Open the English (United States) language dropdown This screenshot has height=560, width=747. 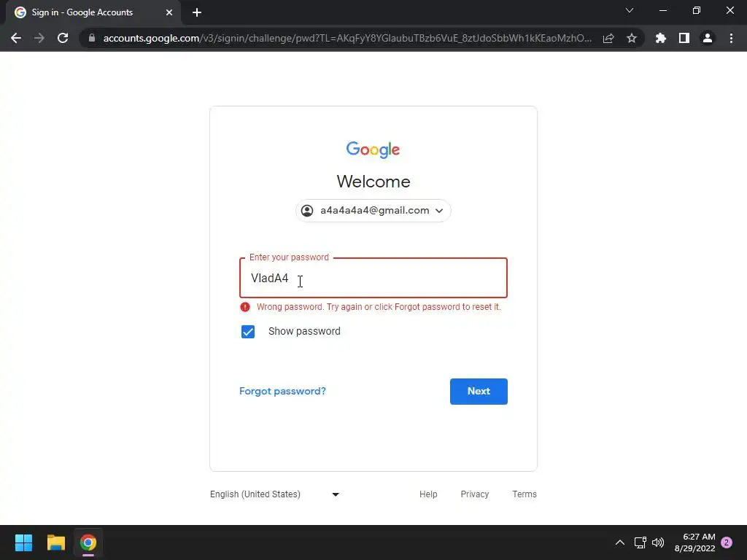(x=275, y=494)
